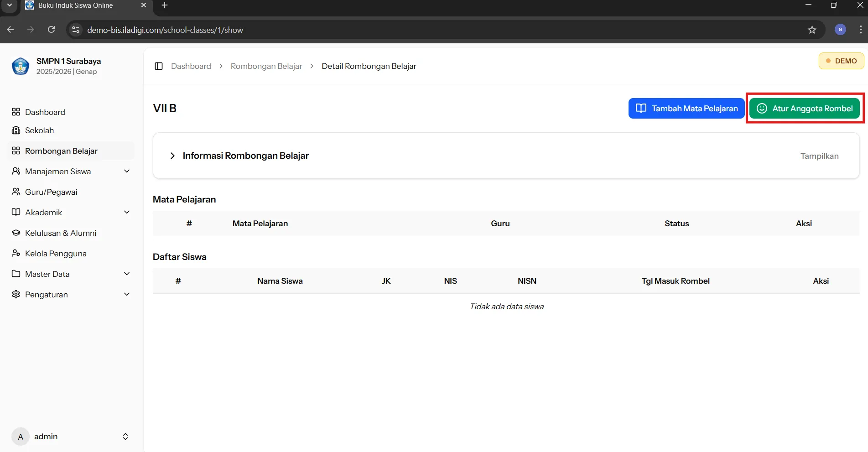
Task: Click the Rombongan Belajar sidebar icon
Action: pos(16,151)
